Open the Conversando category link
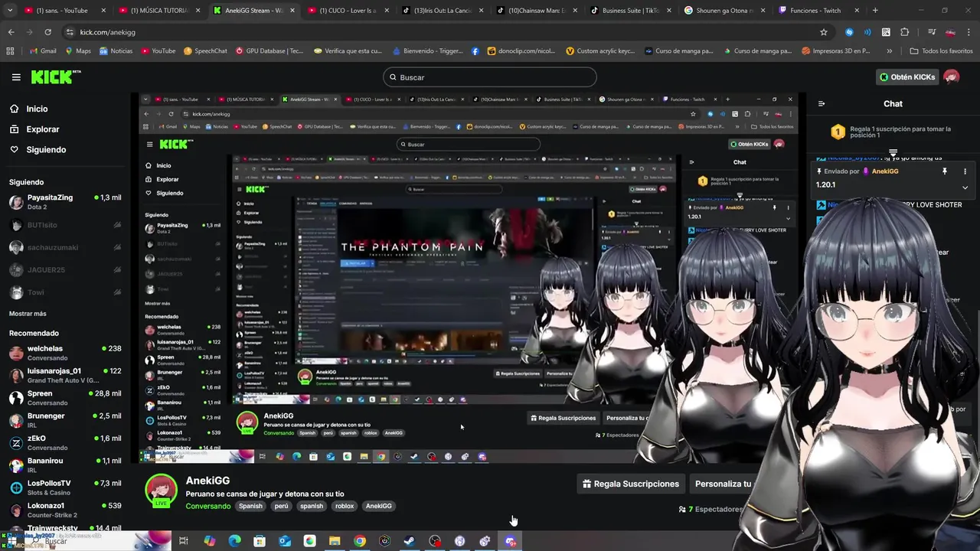Viewport: 980px width, 551px height. click(207, 506)
